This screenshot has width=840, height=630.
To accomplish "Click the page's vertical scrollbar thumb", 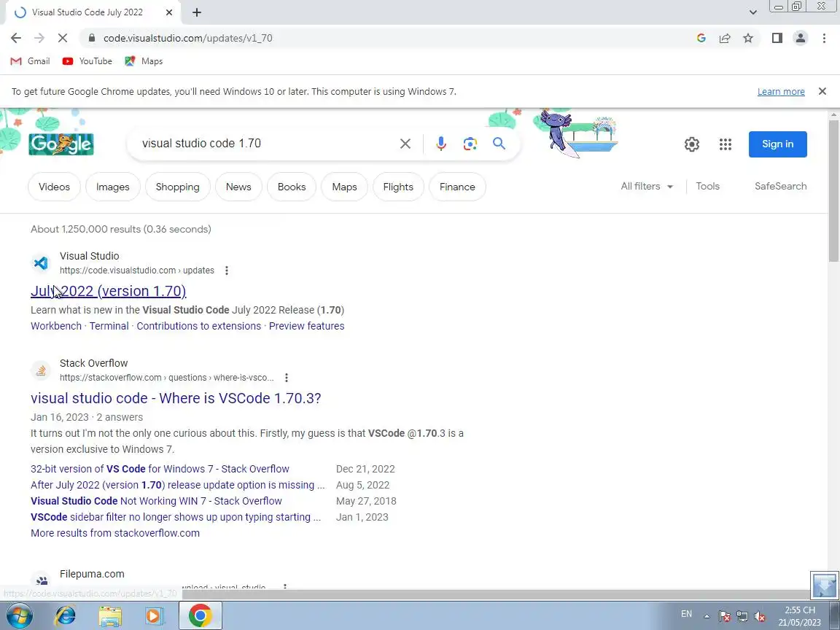I will [x=833, y=190].
